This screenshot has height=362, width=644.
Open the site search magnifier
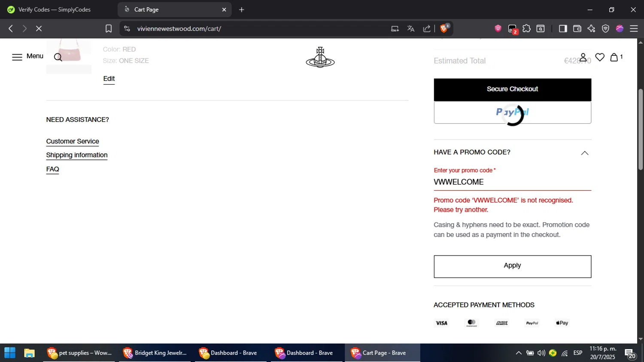pyautogui.click(x=58, y=58)
